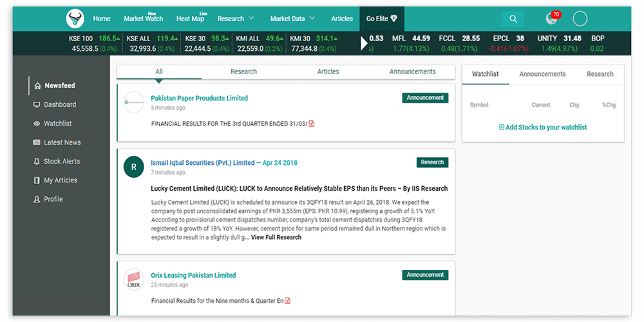This screenshot has width=644, height=322.
Task: Click FINANCIAL RESULTS FOR THE 3rd QUARTER text
Action: 229,124
